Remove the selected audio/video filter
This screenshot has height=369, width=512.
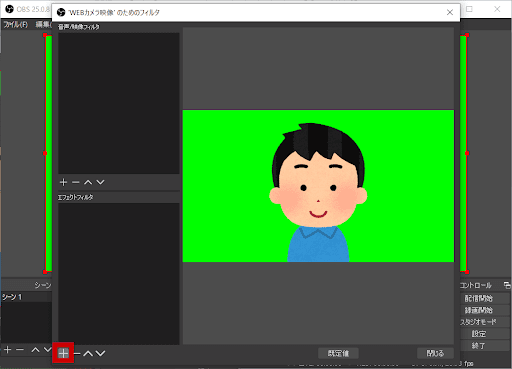(76, 182)
